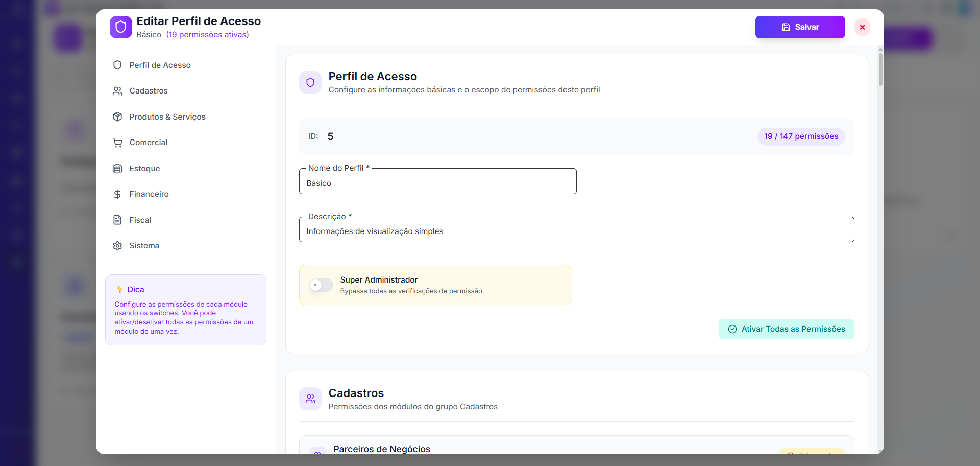Image resolution: width=980 pixels, height=466 pixels.
Task: Click the dollar sign icon for Financeiro
Action: [x=117, y=194]
